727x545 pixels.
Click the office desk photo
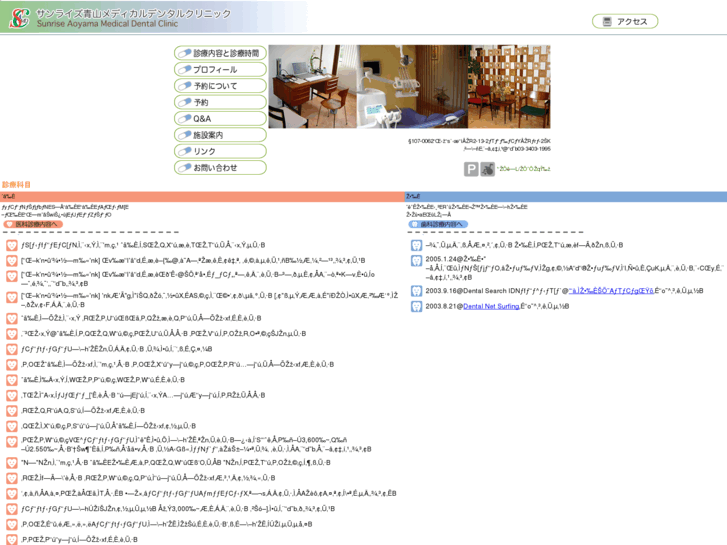click(x=313, y=87)
